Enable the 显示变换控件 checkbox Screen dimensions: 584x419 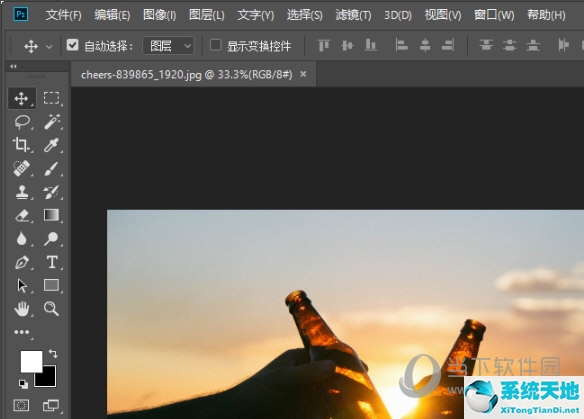pos(215,45)
